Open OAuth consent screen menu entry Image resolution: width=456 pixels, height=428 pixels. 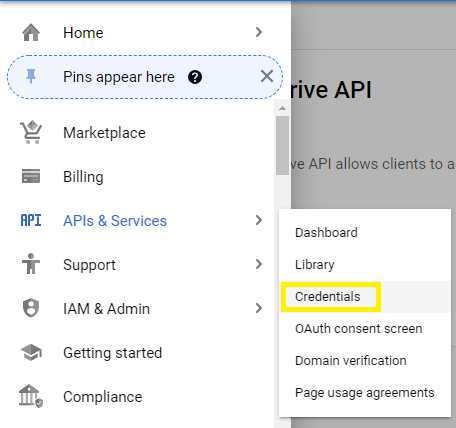click(x=359, y=329)
